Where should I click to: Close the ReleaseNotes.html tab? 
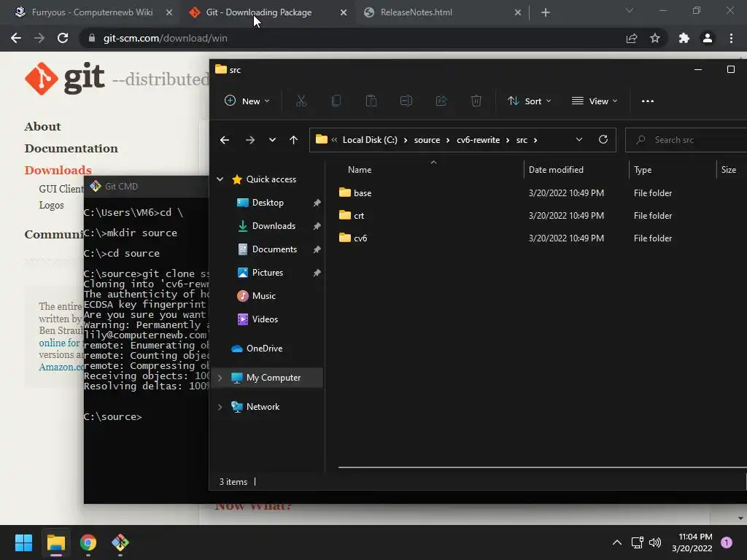click(518, 12)
